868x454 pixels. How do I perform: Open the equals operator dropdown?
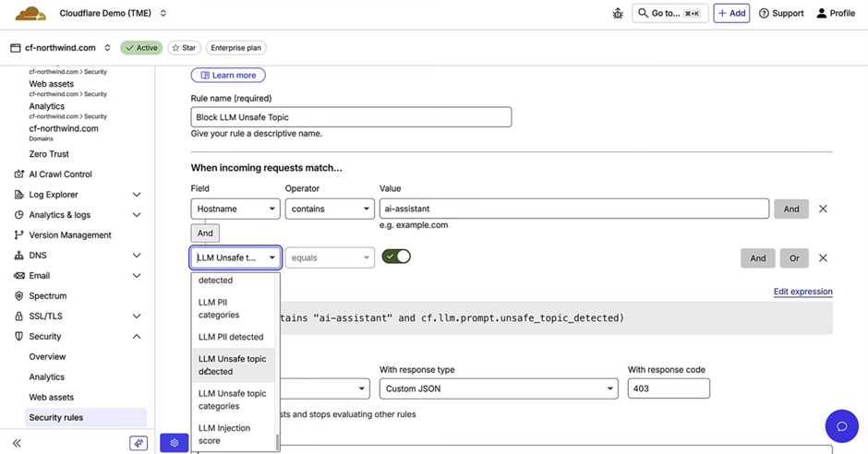[x=330, y=257]
